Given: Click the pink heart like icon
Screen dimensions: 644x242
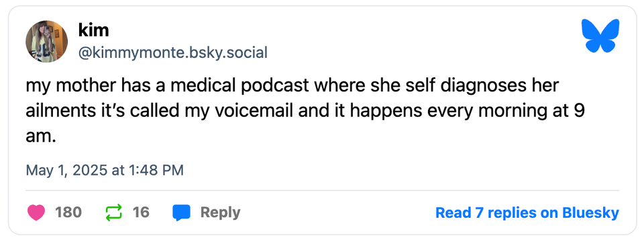Looking at the screenshot, I should [x=36, y=213].
